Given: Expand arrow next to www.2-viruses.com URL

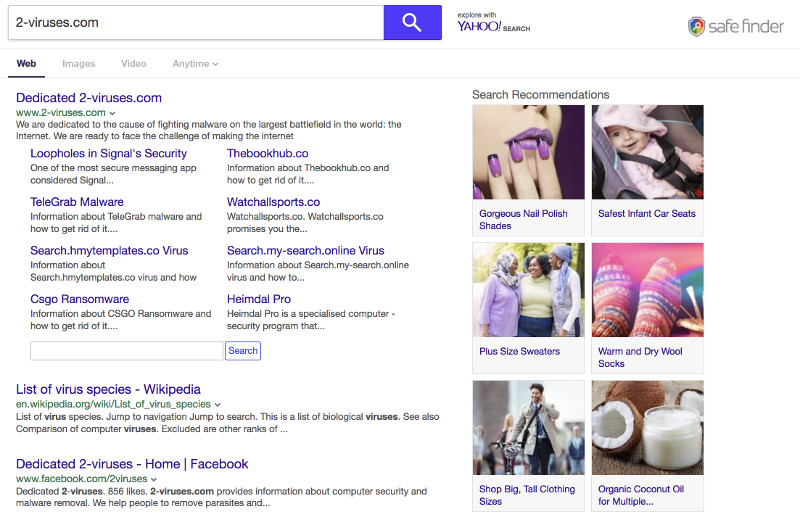Looking at the screenshot, I should click(113, 113).
